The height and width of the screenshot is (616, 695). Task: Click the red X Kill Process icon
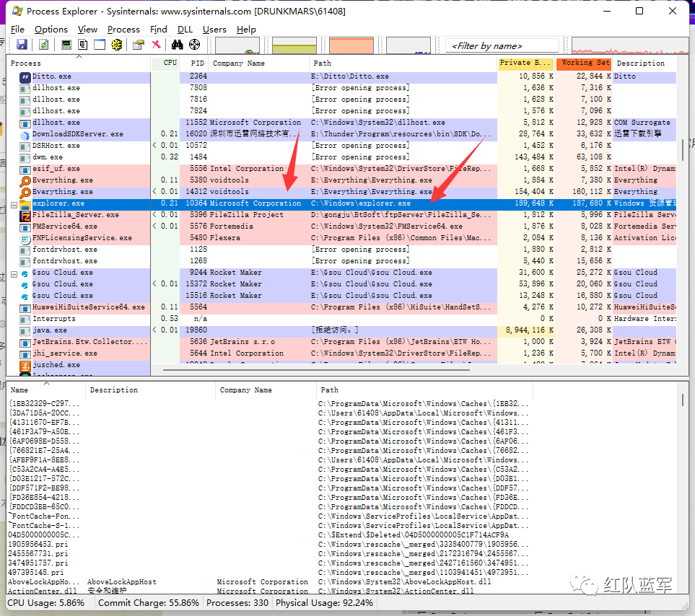coord(156,44)
